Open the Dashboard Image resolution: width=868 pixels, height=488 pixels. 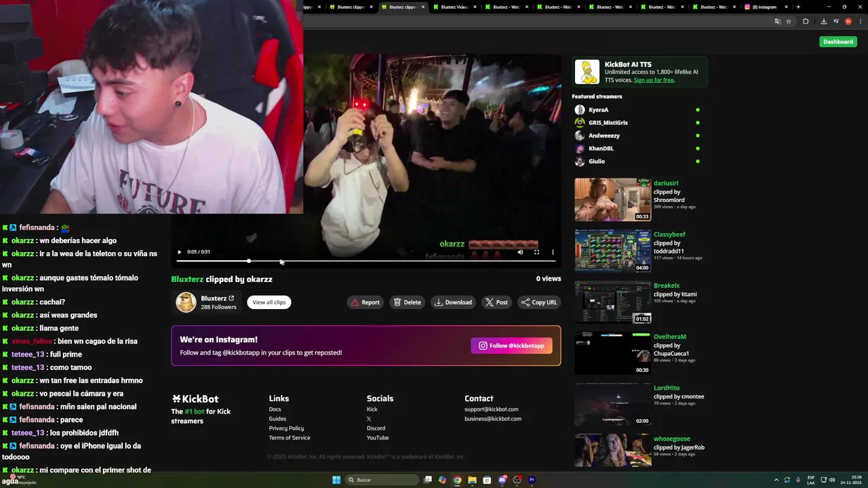click(x=838, y=41)
